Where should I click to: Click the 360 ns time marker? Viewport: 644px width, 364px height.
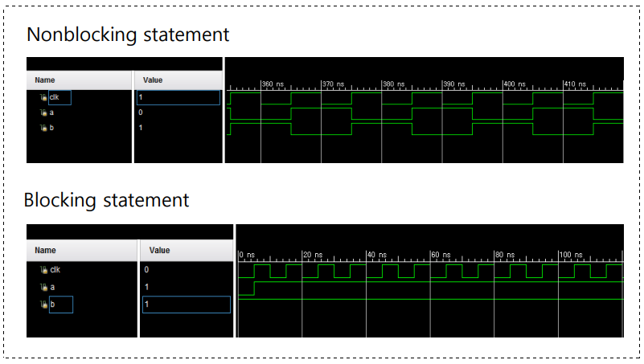(273, 84)
